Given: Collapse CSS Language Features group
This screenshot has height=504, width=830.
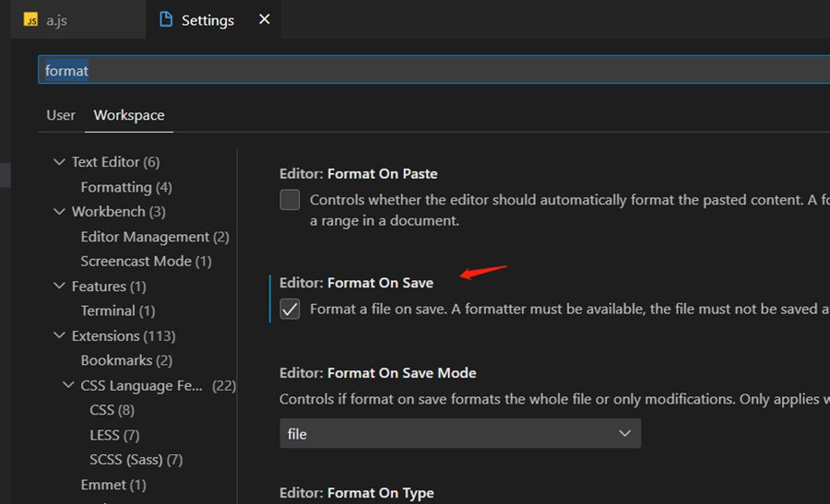Looking at the screenshot, I should [69, 386].
